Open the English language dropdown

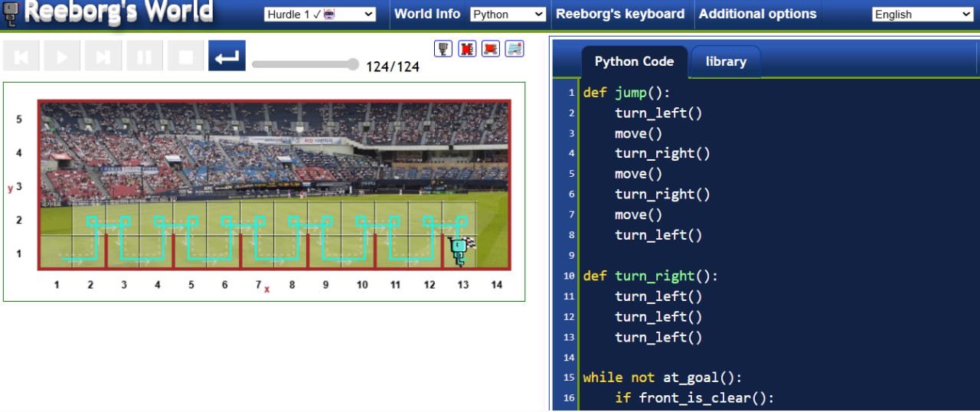click(923, 15)
